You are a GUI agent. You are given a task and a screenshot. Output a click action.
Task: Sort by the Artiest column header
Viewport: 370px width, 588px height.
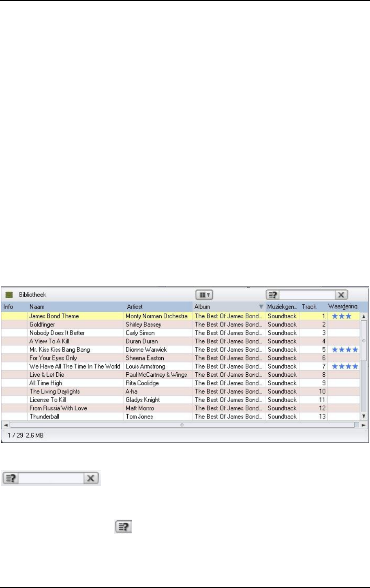[x=135, y=307]
